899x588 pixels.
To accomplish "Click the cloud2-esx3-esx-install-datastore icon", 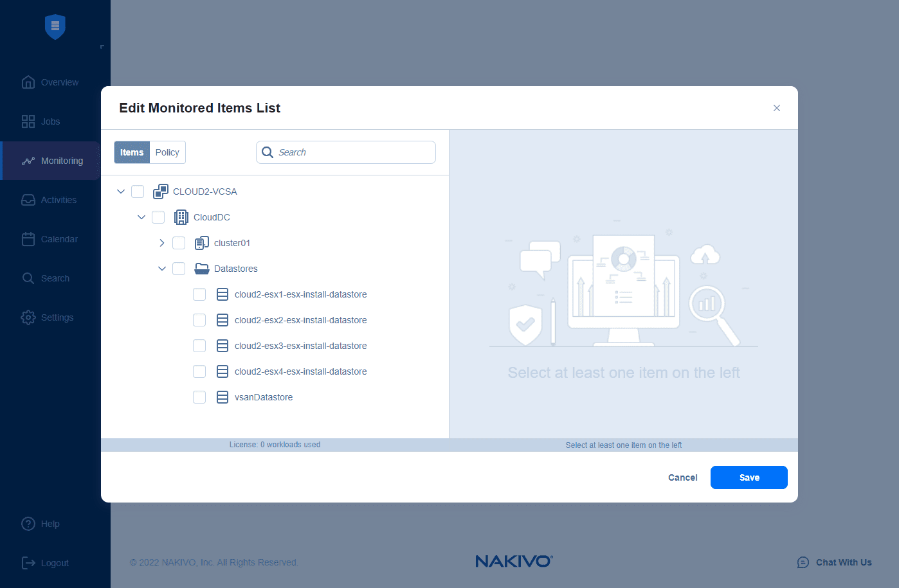I will (x=222, y=346).
